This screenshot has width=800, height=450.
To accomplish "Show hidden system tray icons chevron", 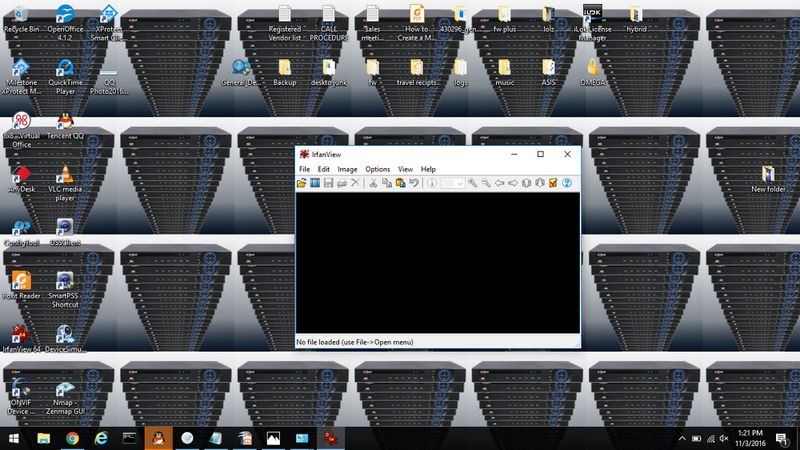I will (681, 438).
